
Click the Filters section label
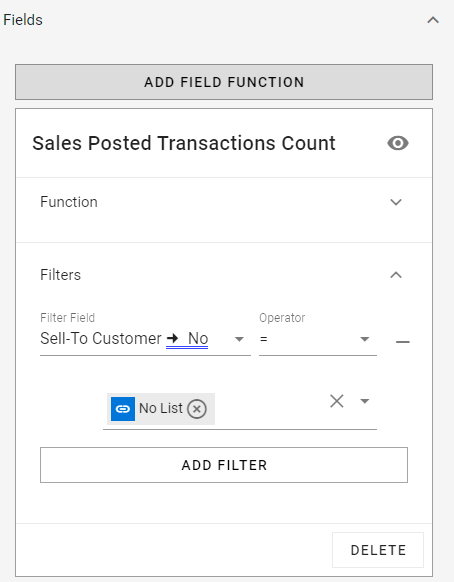[60, 275]
